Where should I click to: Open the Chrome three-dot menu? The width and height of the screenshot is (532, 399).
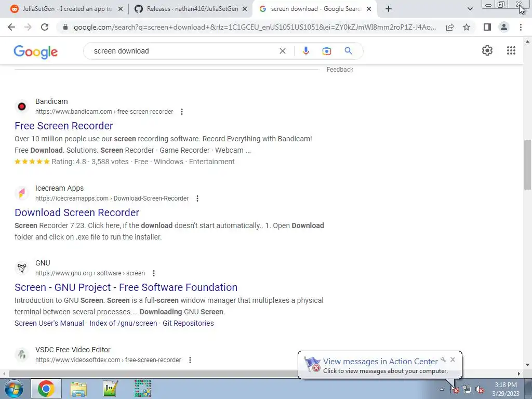click(521, 27)
